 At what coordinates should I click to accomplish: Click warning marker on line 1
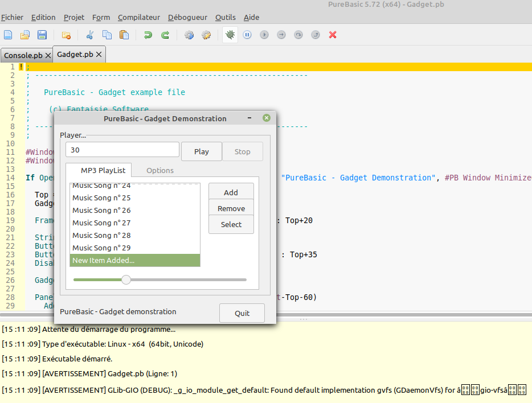tap(21, 67)
